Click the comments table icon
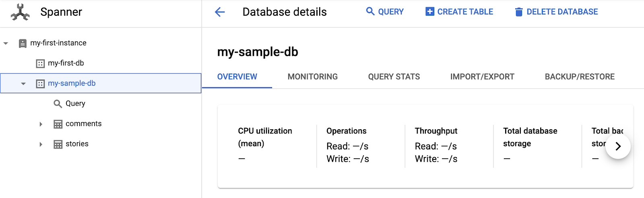 58,124
